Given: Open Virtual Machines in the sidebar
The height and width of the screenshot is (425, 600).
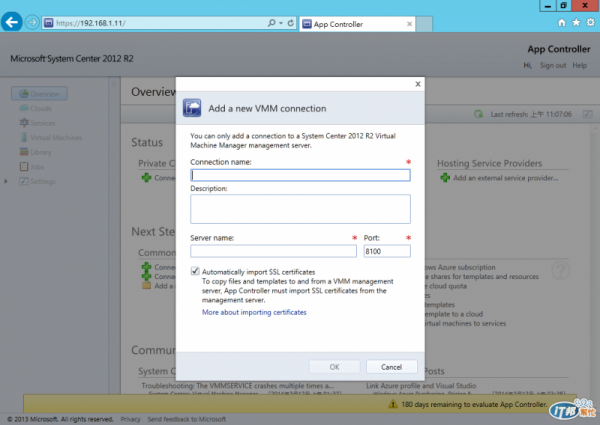Looking at the screenshot, I should (56, 137).
